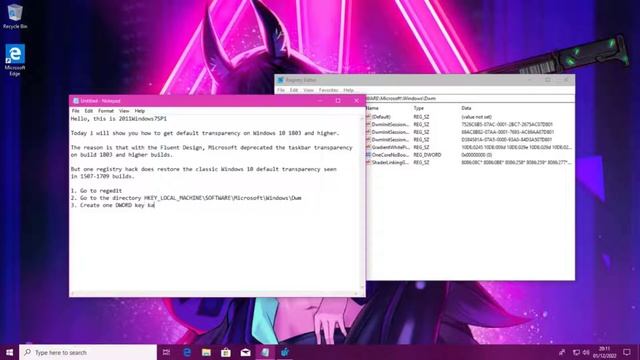Open Notepad's Format menu

[106, 111]
